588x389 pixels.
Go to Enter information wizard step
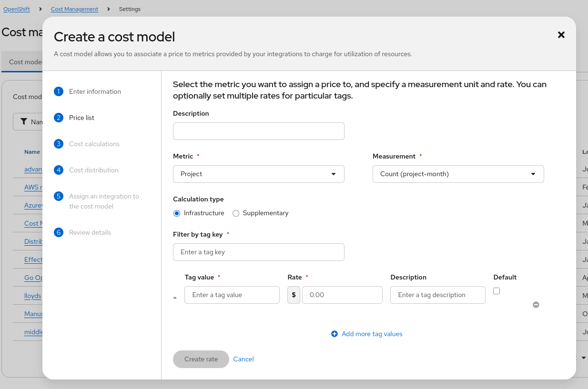click(95, 91)
